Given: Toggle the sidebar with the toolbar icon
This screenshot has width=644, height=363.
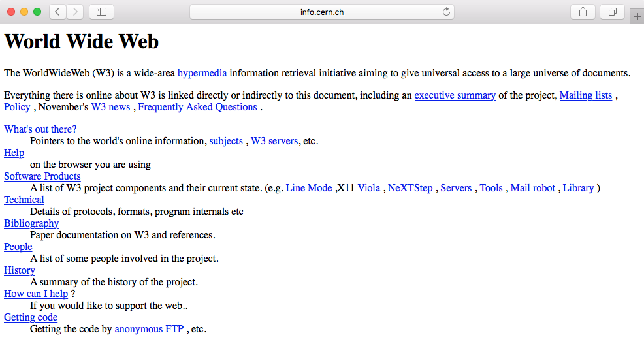Looking at the screenshot, I should tap(101, 12).
